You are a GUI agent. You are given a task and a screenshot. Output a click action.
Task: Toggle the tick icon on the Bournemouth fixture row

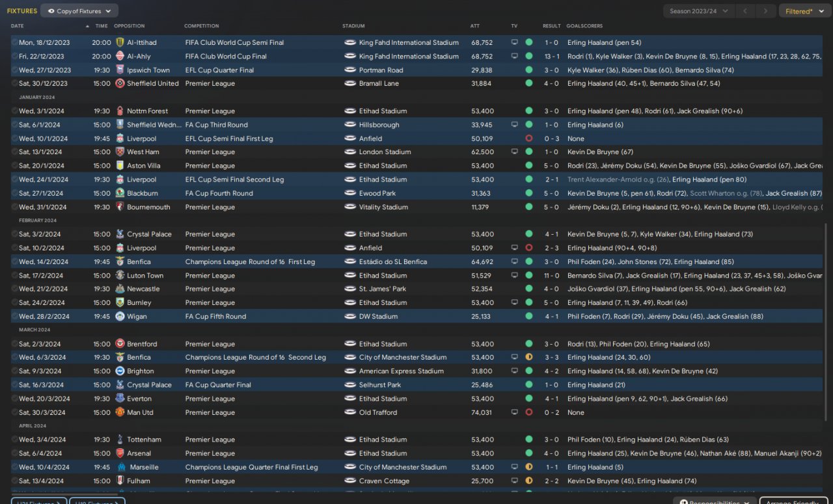click(x=14, y=207)
